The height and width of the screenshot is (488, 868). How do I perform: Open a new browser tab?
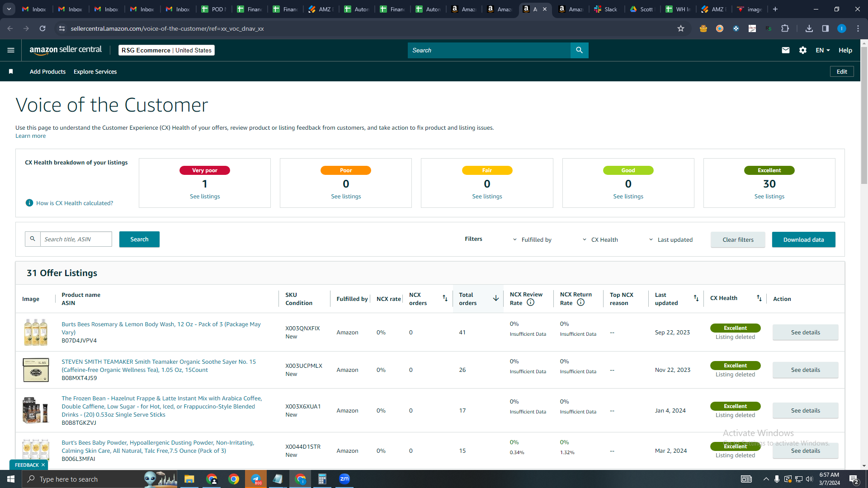[775, 9]
